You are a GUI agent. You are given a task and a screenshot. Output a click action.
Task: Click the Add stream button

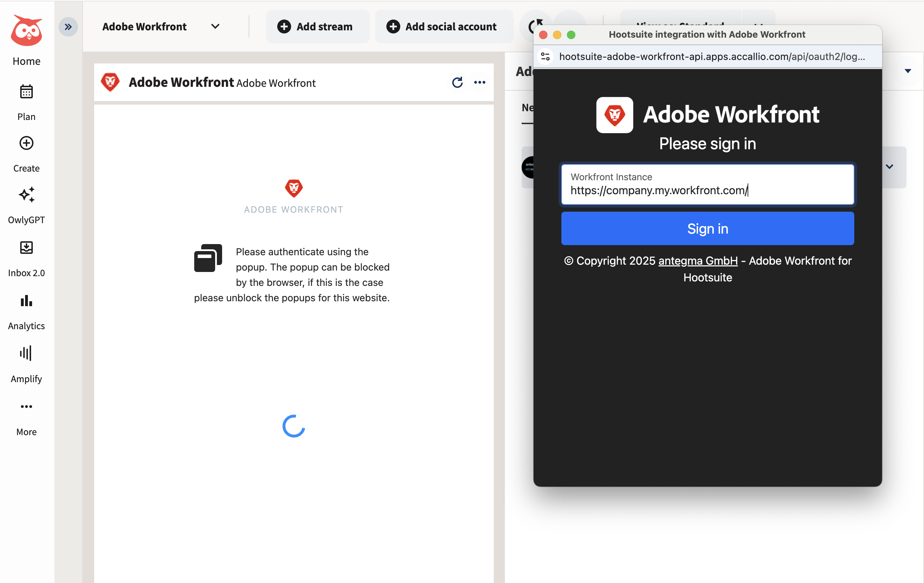(317, 26)
